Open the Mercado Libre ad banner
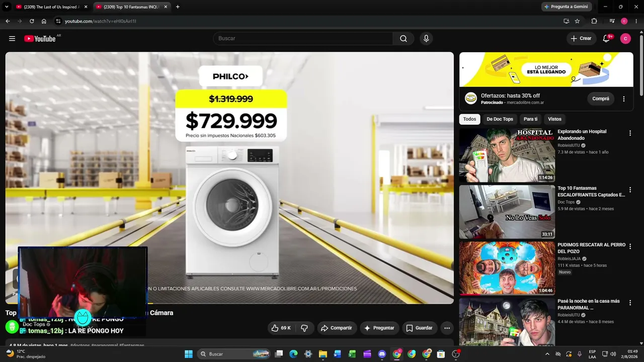The width and height of the screenshot is (644, 362). click(x=546, y=69)
